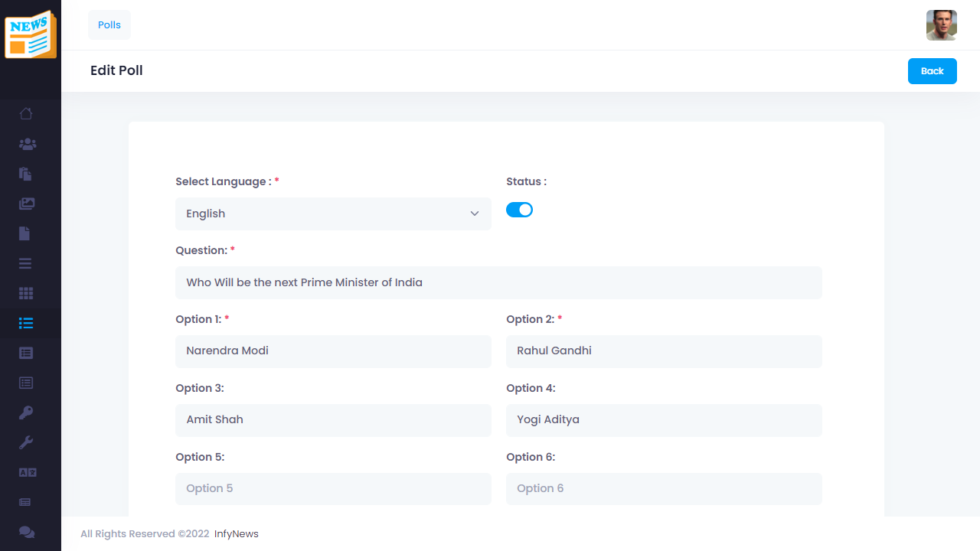Screen dimensions: 980x551
Task: Click the users group icon in sidebar
Action: coord(27,144)
